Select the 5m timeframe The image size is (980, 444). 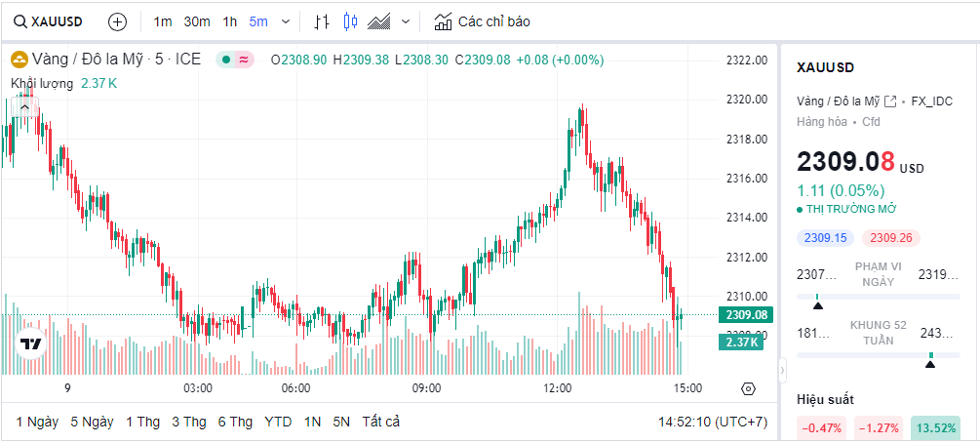point(258,21)
